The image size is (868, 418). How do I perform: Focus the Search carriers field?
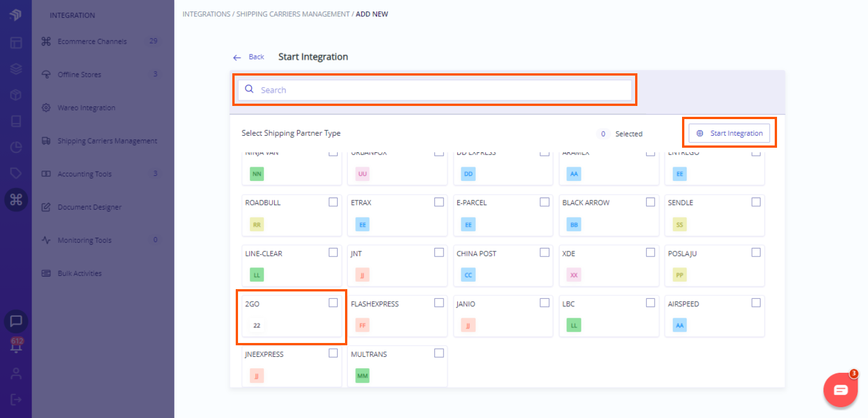coord(435,90)
